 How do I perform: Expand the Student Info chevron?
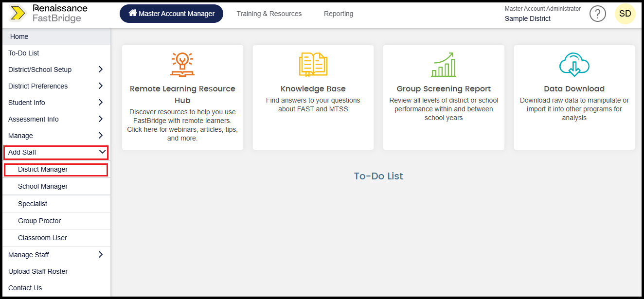click(x=101, y=103)
